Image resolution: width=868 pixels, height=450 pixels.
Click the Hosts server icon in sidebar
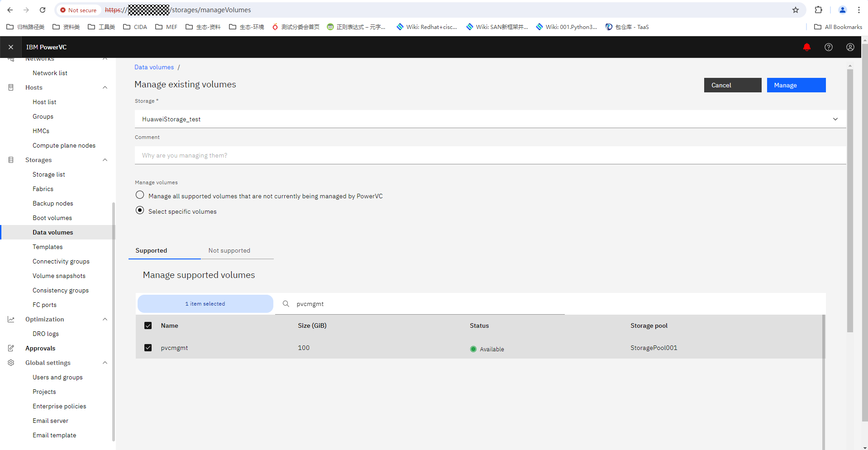tap(11, 87)
